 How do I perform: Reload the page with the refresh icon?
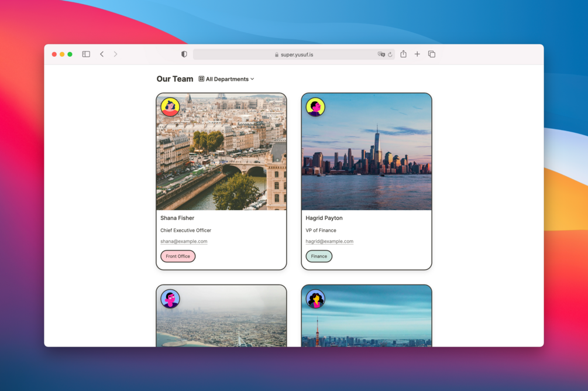point(390,54)
